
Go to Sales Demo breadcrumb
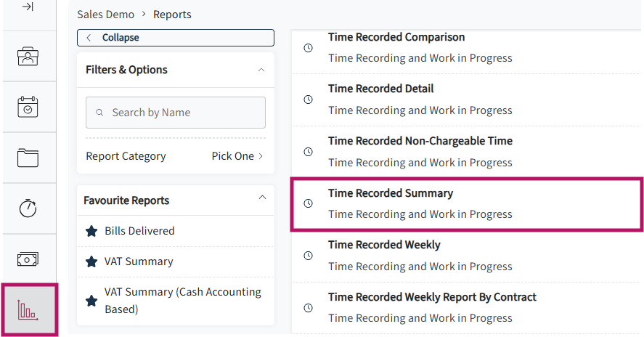[105, 15]
